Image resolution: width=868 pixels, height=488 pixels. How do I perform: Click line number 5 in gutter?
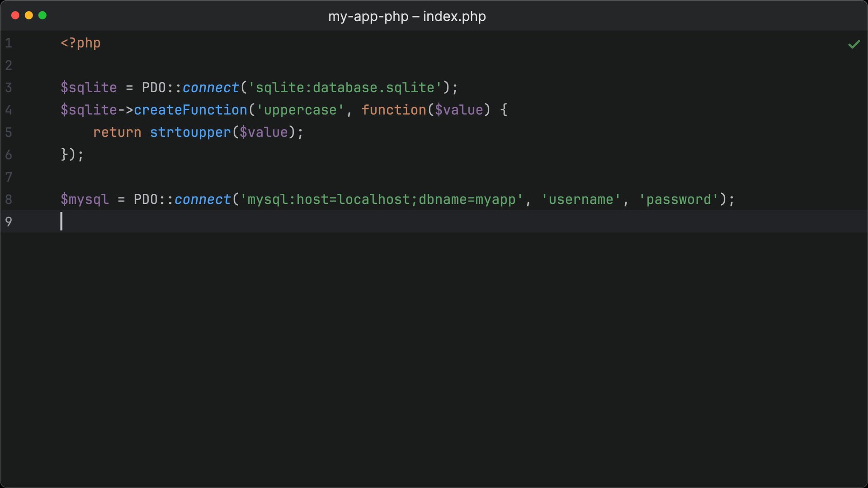click(x=9, y=132)
